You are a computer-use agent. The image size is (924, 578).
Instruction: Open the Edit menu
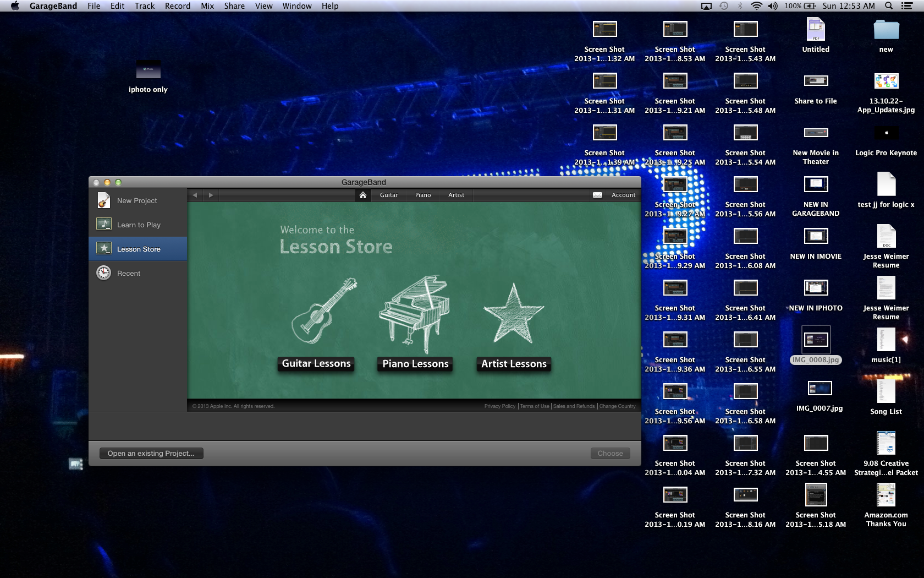(117, 6)
